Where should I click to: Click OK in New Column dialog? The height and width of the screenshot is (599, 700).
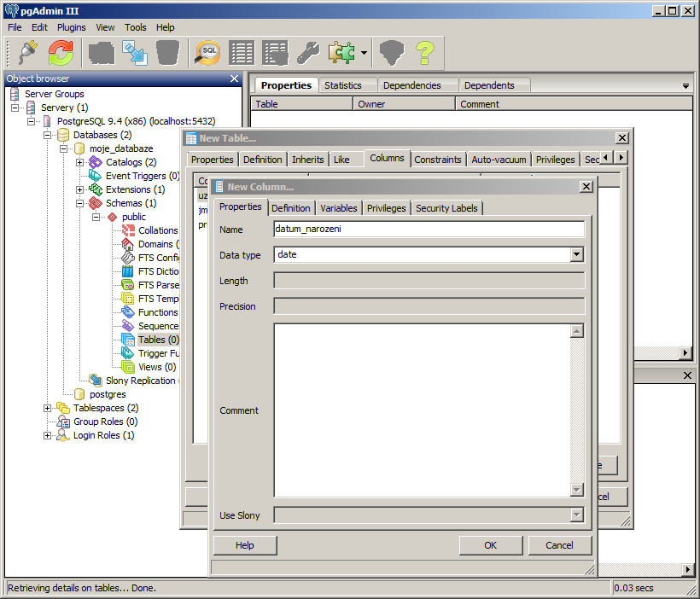click(490, 545)
